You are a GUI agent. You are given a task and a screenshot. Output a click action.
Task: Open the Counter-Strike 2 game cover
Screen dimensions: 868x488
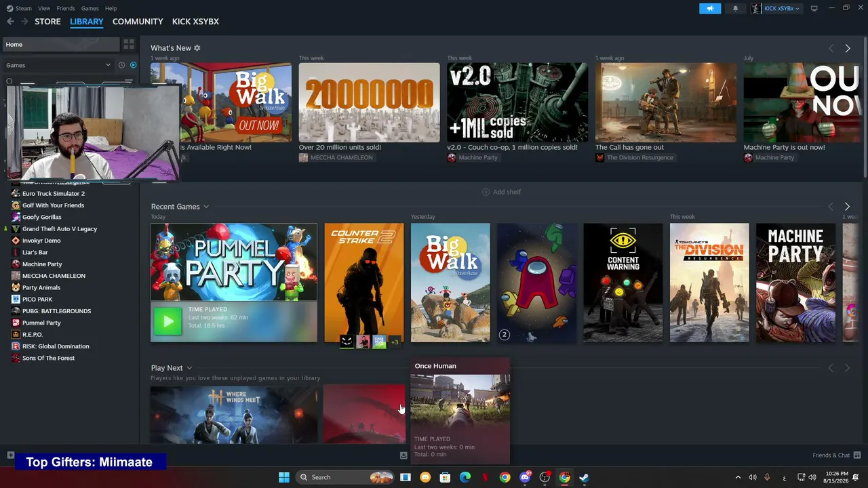tap(364, 282)
